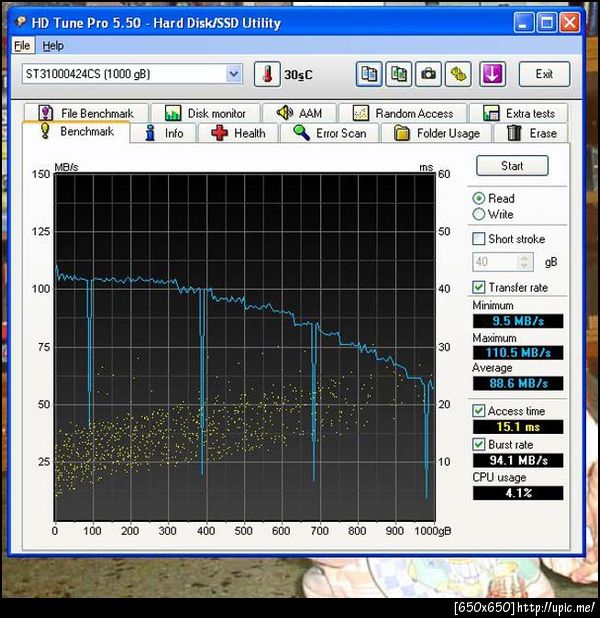The image size is (600, 618).
Task: Click the HD Tune title bar app icon
Action: 20,22
